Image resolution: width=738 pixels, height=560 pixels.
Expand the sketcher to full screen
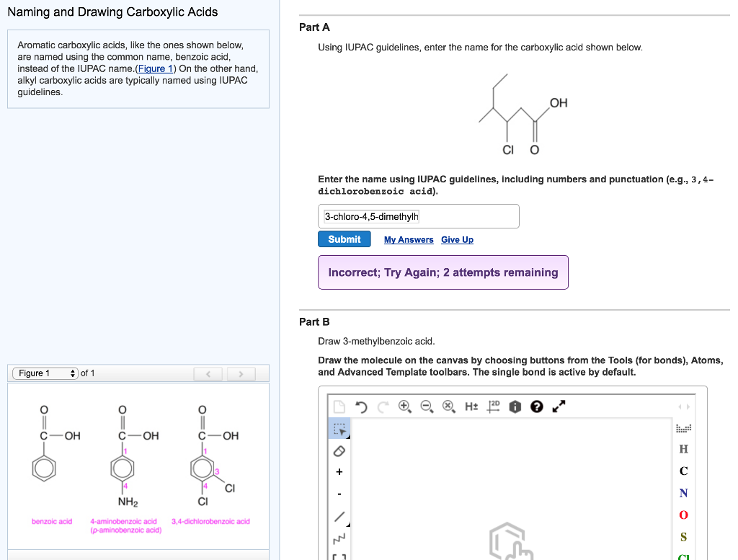559,406
